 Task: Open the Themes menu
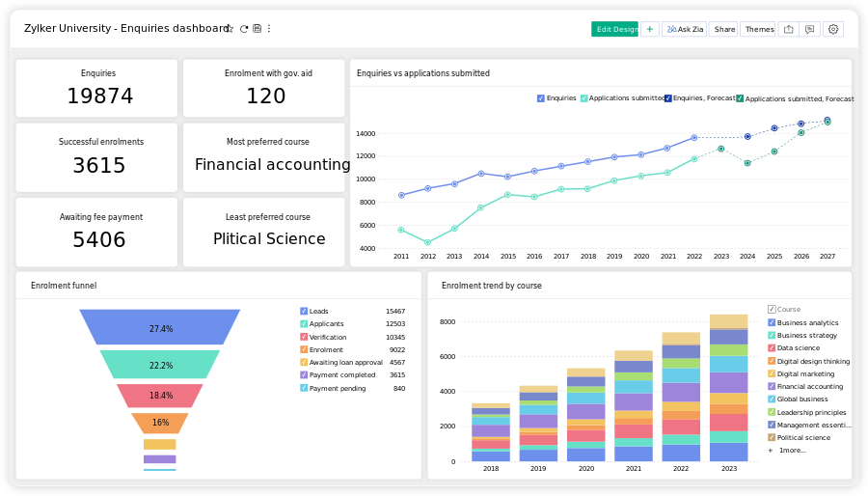tap(758, 29)
